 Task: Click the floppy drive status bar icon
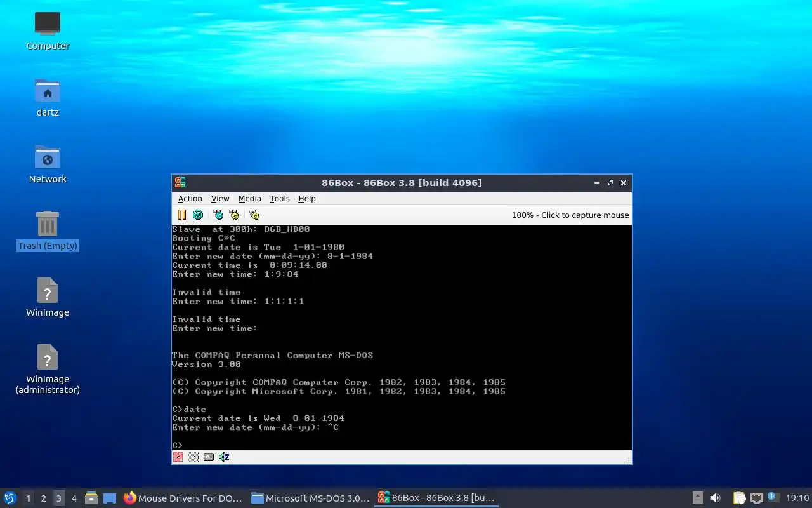pyautogui.click(x=178, y=457)
